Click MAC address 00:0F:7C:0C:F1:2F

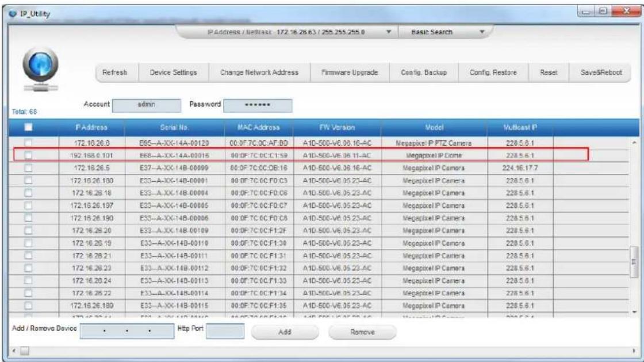coord(259,231)
